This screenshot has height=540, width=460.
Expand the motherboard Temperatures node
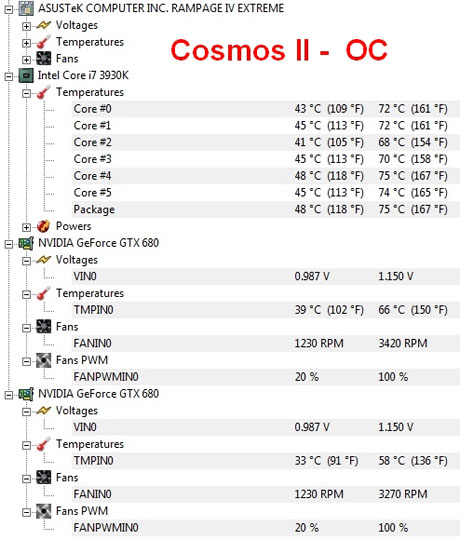pos(26,43)
